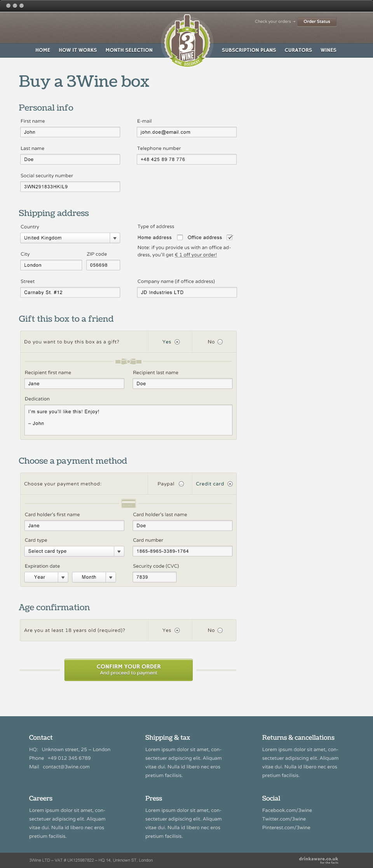
Task: Click the 'Press' footer heading
Action: 153,798
